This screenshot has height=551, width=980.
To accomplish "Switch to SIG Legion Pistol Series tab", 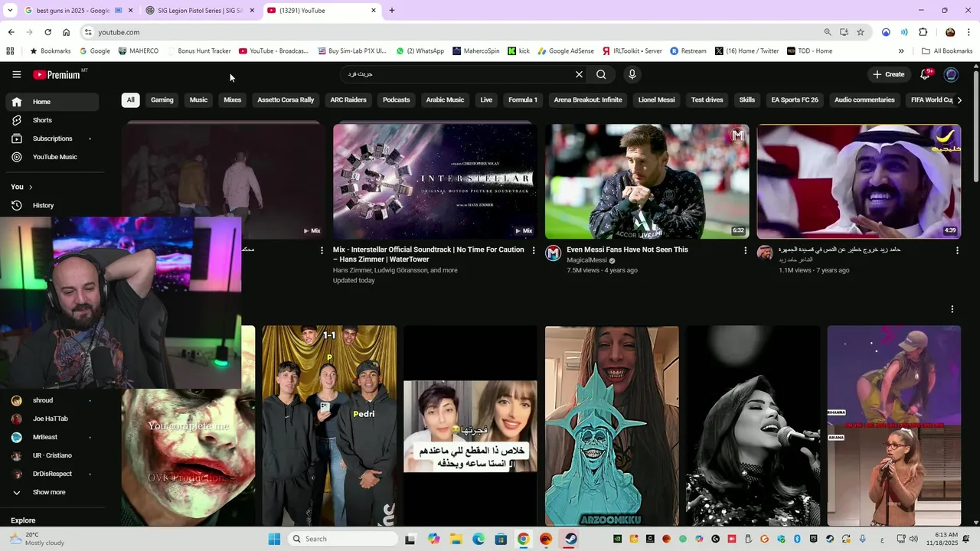I will point(201,11).
